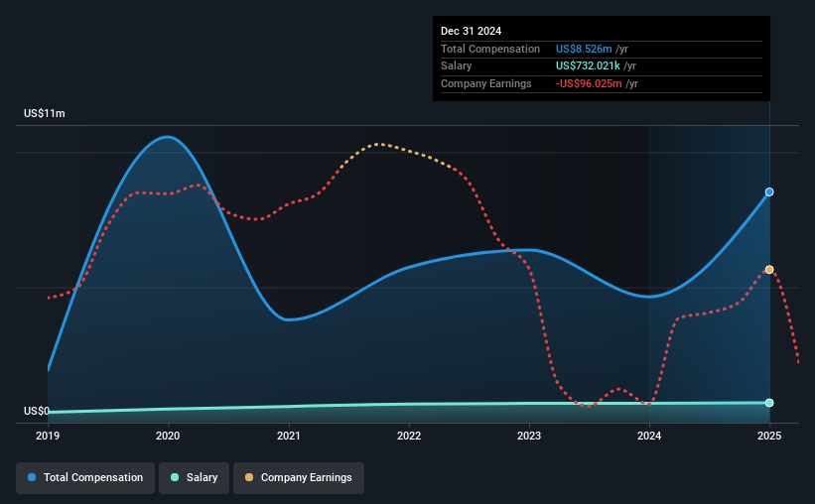Click the blue dot in Total Compensation legend
Viewport: 815px width, 504px height.
[32, 477]
